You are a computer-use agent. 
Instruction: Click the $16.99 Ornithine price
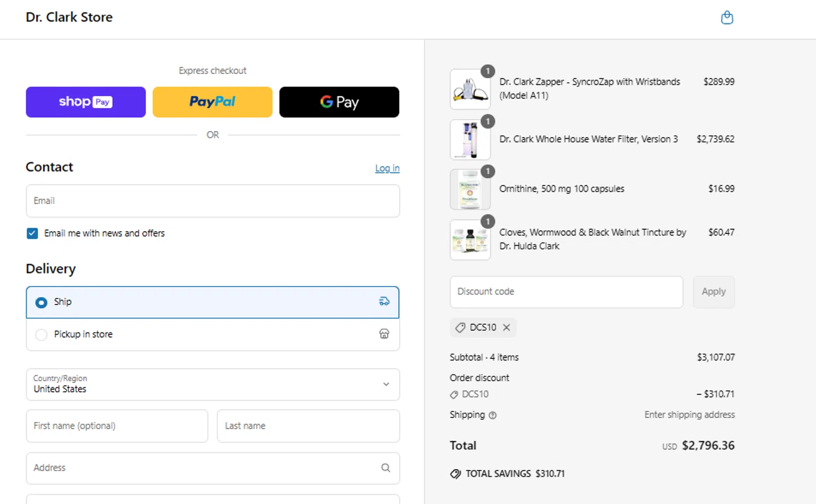click(x=721, y=189)
